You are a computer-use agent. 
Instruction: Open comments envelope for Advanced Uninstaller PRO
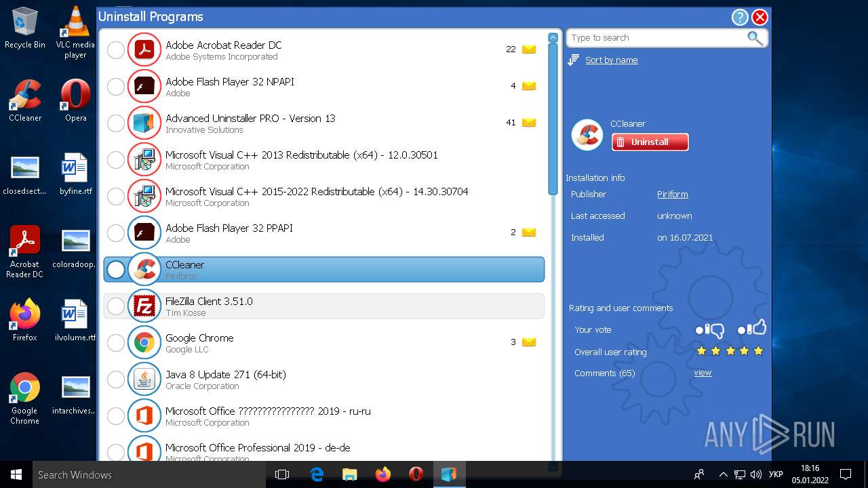[529, 123]
